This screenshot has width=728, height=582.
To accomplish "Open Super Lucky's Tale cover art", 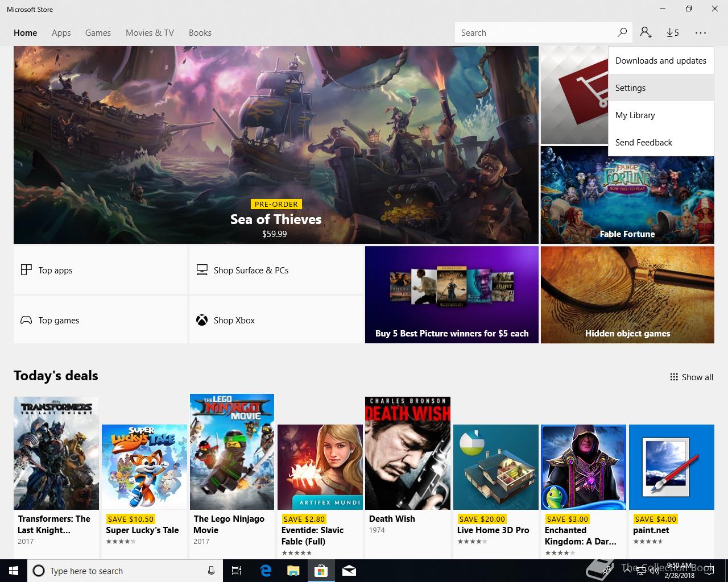I will click(x=144, y=467).
